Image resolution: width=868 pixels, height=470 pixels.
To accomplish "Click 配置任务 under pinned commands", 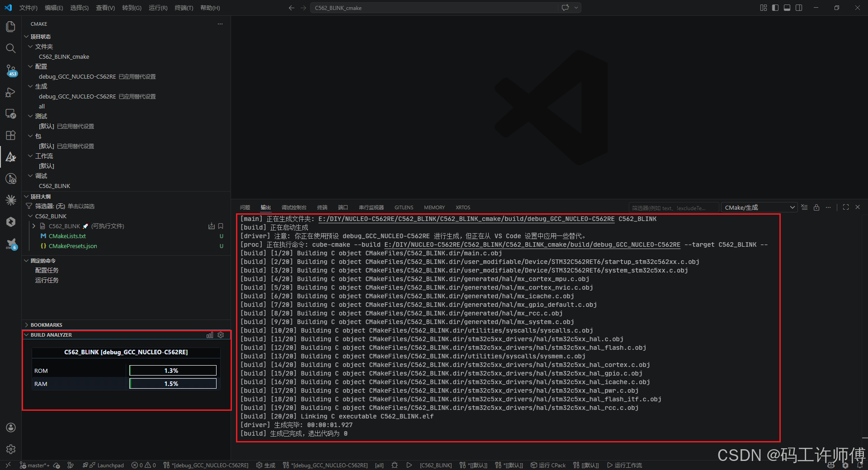I will pos(47,270).
